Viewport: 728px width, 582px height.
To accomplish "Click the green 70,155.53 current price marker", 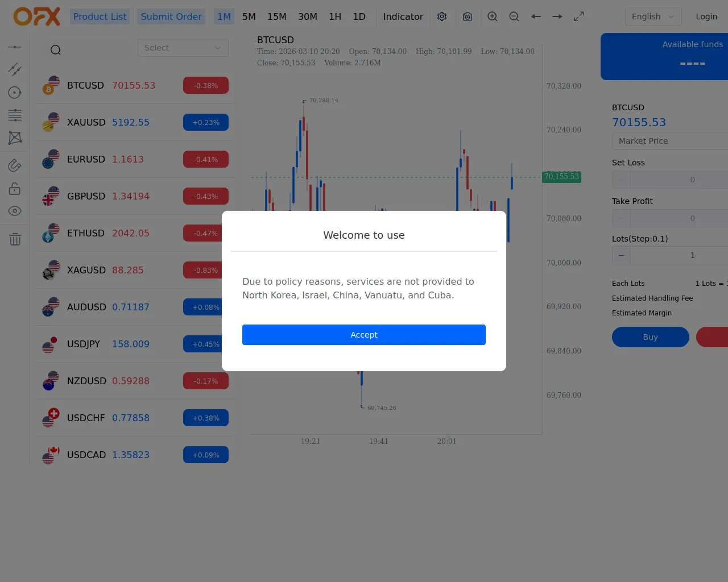I will coord(562,177).
